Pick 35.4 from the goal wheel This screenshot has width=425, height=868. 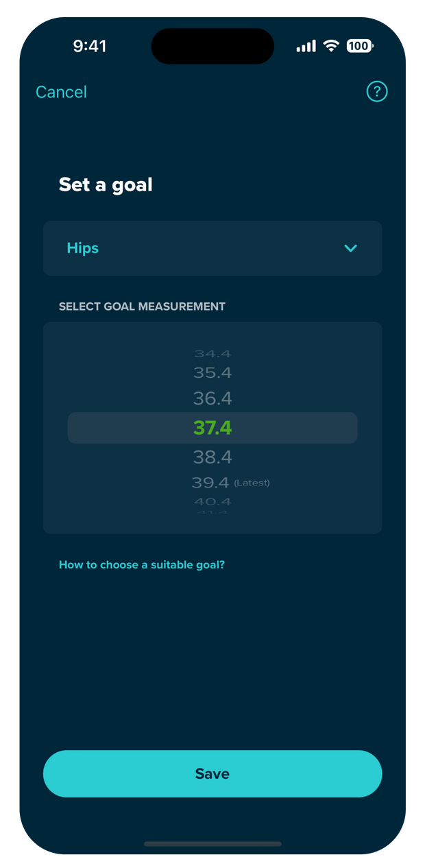click(x=212, y=373)
